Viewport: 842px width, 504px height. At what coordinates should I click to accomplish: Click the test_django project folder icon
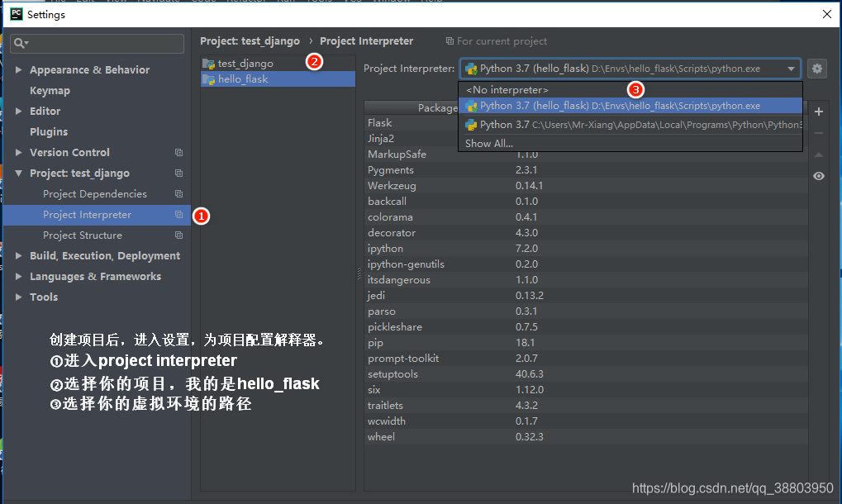click(208, 64)
